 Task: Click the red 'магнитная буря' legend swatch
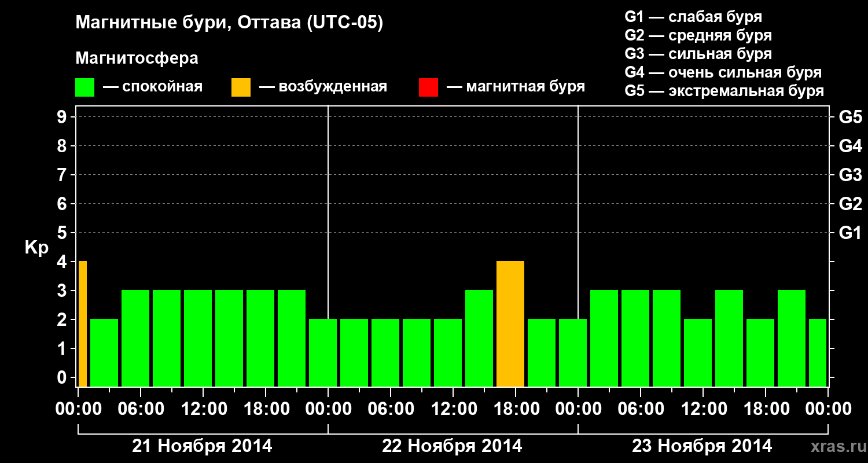click(428, 87)
